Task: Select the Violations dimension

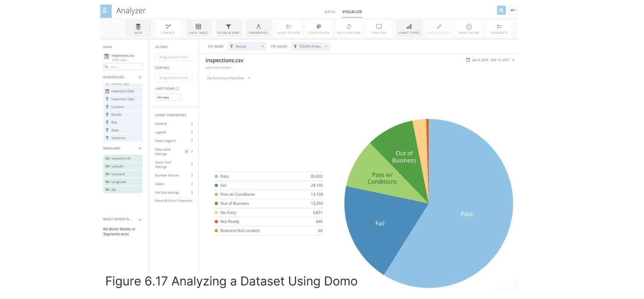Action: click(123, 138)
